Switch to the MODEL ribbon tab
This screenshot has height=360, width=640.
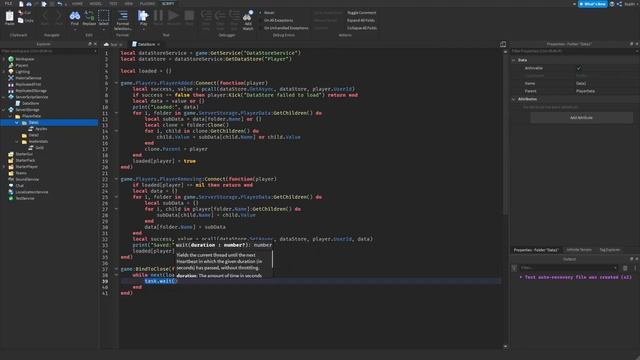[x=96, y=4]
